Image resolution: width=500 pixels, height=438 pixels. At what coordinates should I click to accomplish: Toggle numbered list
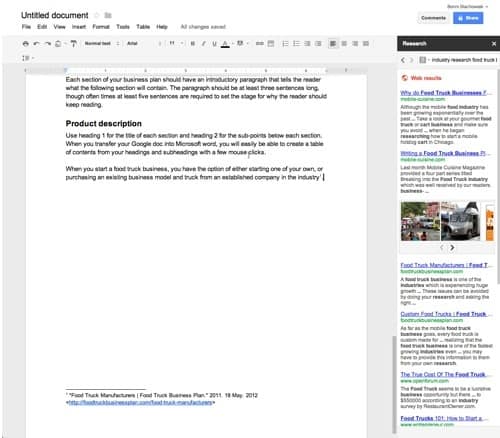(x=285, y=44)
